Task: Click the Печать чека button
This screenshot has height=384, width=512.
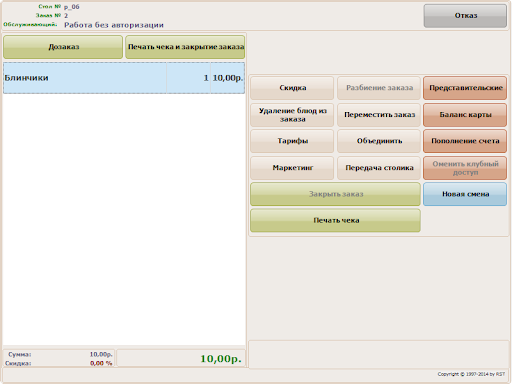Action: point(335,220)
